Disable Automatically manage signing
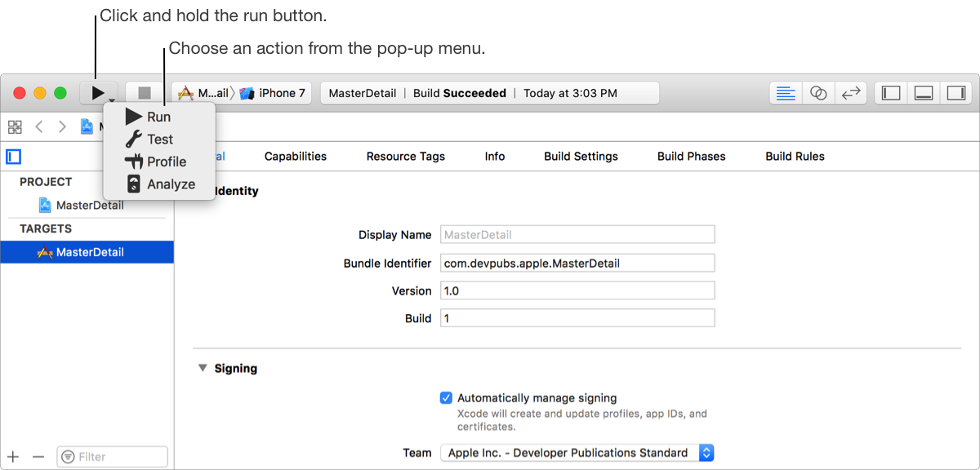Screen dimensions: 980x470 point(446,397)
